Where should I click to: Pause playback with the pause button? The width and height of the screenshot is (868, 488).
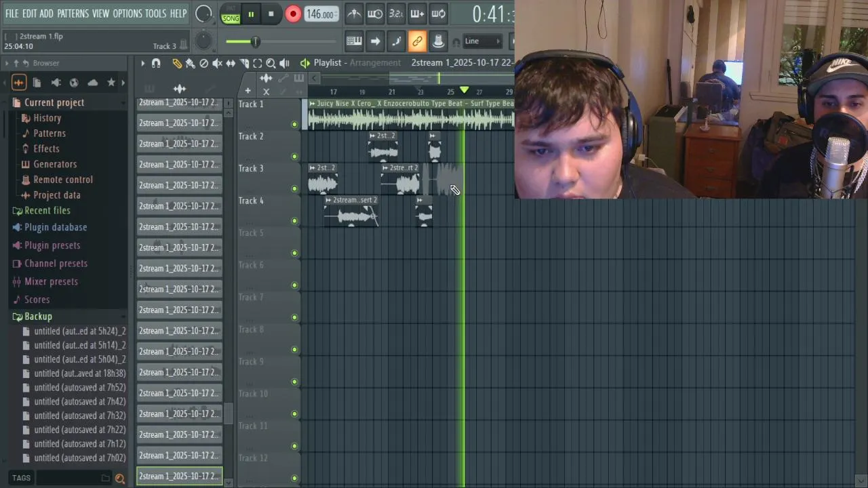251,14
